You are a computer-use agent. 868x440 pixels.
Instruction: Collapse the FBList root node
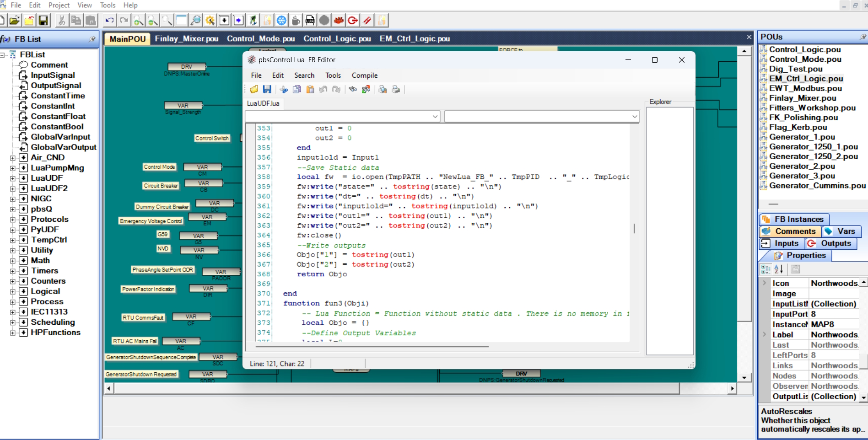3,54
